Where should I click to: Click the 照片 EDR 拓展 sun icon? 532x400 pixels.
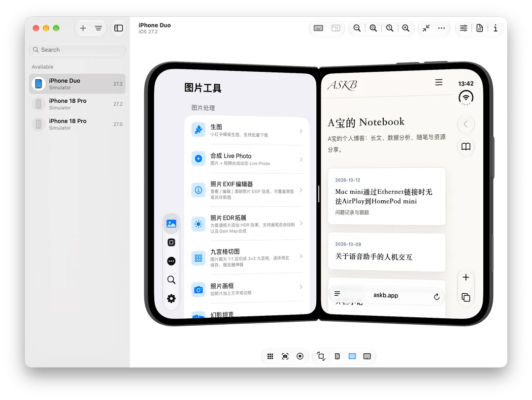coord(199,224)
